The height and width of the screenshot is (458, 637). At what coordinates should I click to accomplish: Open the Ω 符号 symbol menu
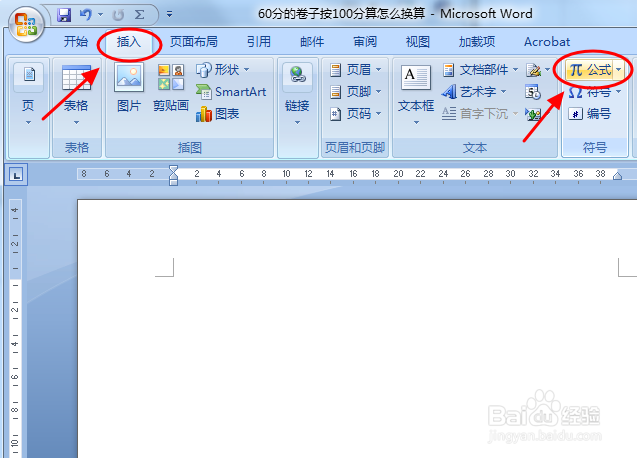click(x=595, y=92)
